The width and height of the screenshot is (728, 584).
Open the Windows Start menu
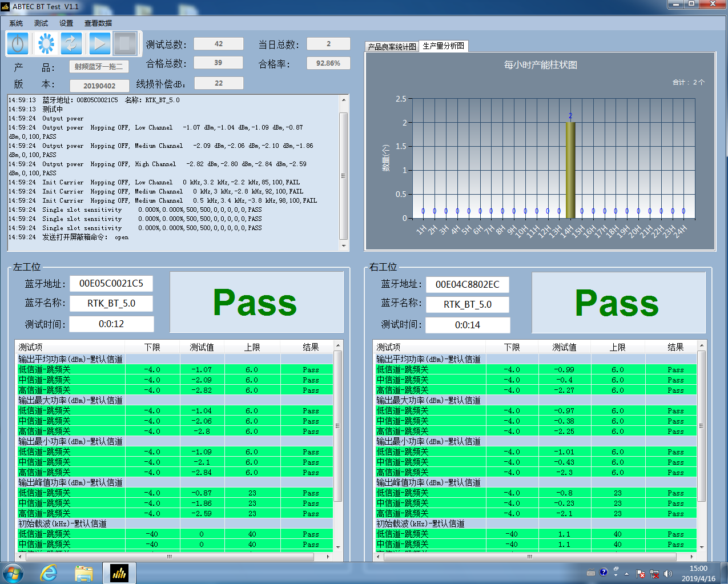pyautogui.click(x=14, y=573)
